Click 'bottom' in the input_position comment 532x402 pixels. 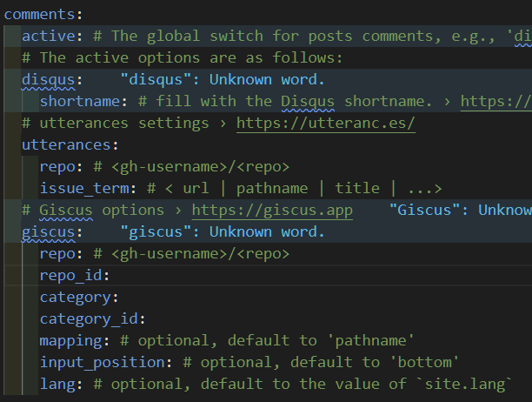click(x=425, y=363)
